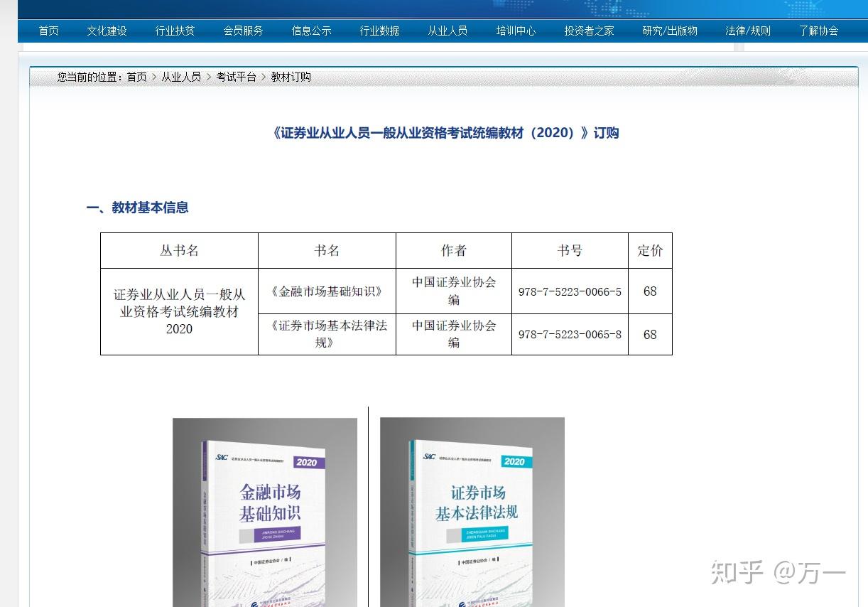This screenshot has height=607, width=868.
Task: Select 教材订购 in the breadcrumb
Action: 291,77
